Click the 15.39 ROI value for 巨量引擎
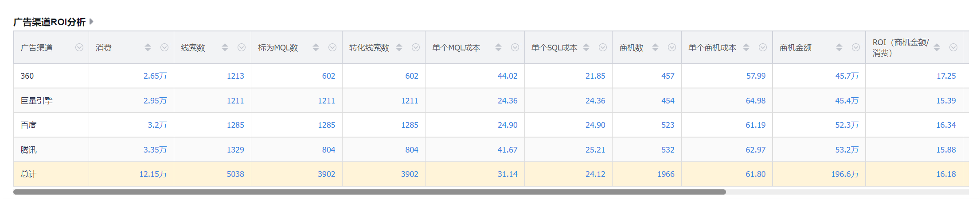980x199 pixels. click(x=946, y=101)
